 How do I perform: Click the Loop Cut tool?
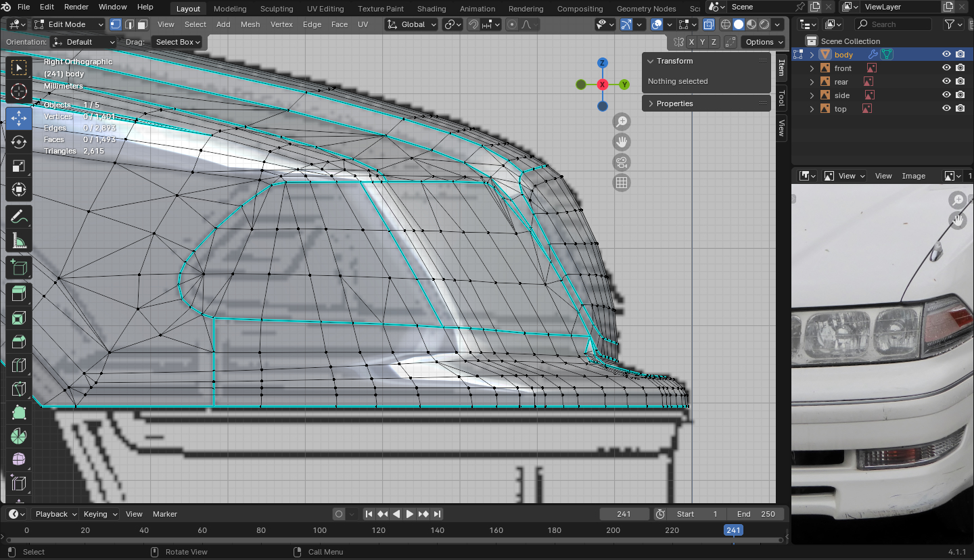tap(19, 365)
